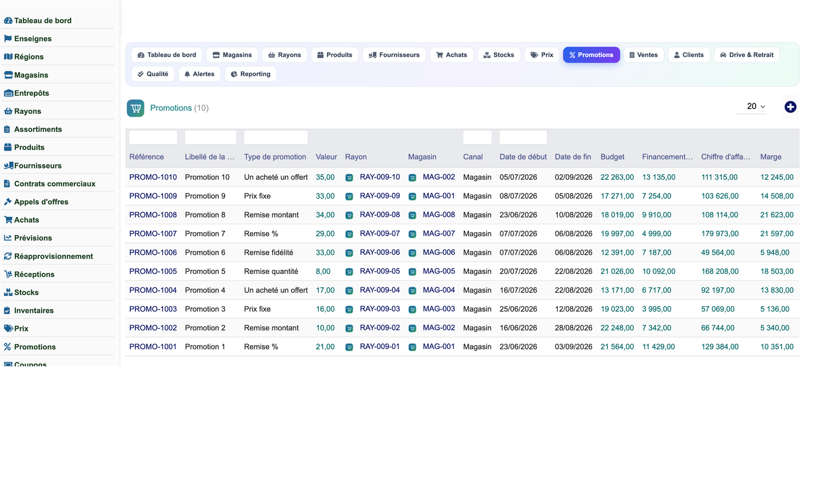Screen dimensions: 815x504
Task: Click the Contrats commerciaux document icon
Action: pos(7,184)
